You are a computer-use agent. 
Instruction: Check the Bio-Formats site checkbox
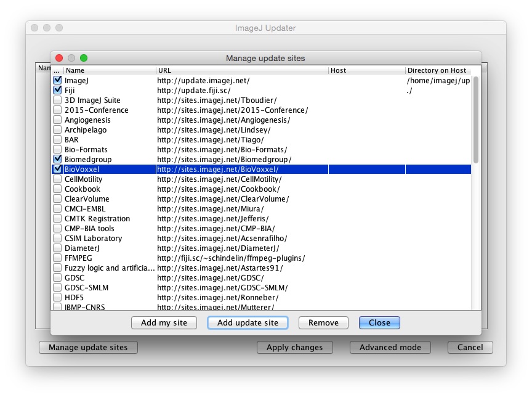pos(57,149)
